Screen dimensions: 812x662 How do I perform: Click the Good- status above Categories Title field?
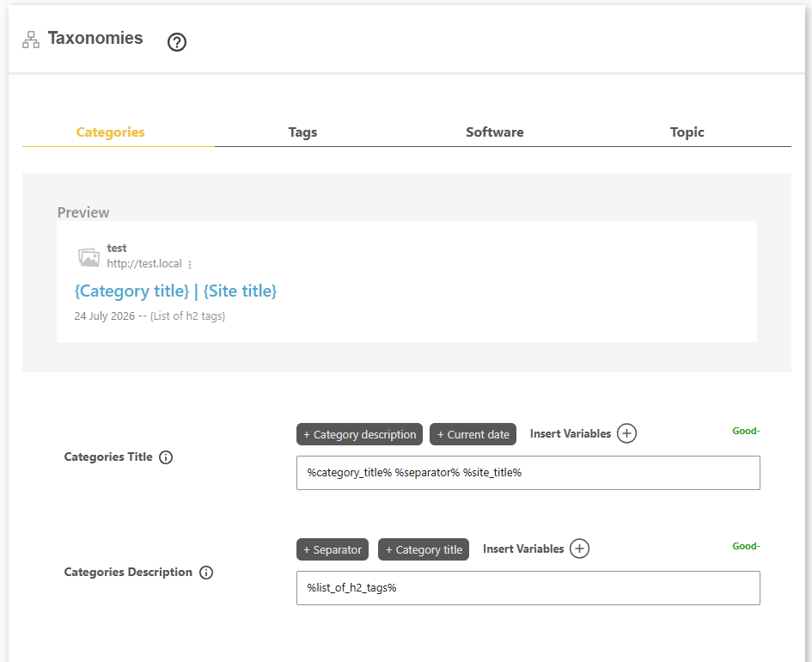[x=746, y=431]
